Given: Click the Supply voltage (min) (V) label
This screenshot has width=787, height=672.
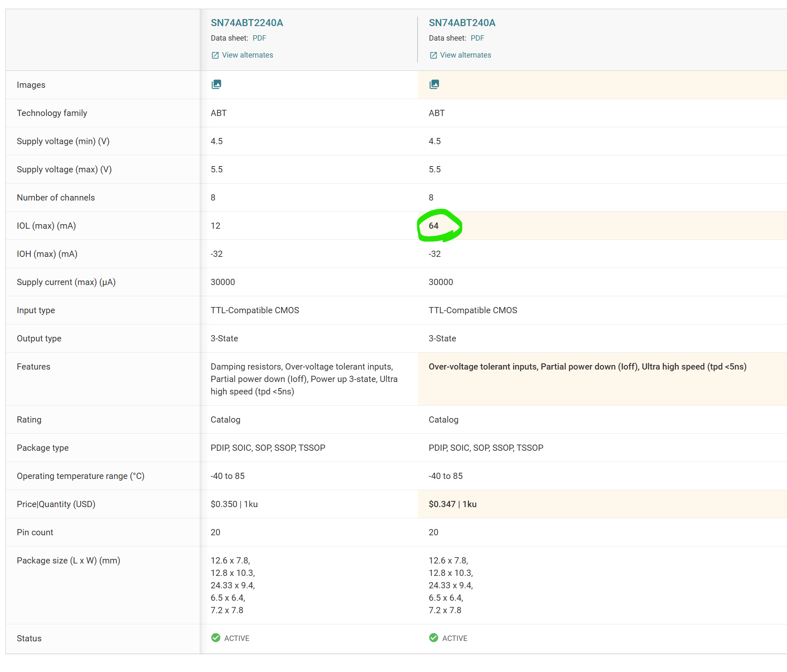Looking at the screenshot, I should (x=63, y=141).
